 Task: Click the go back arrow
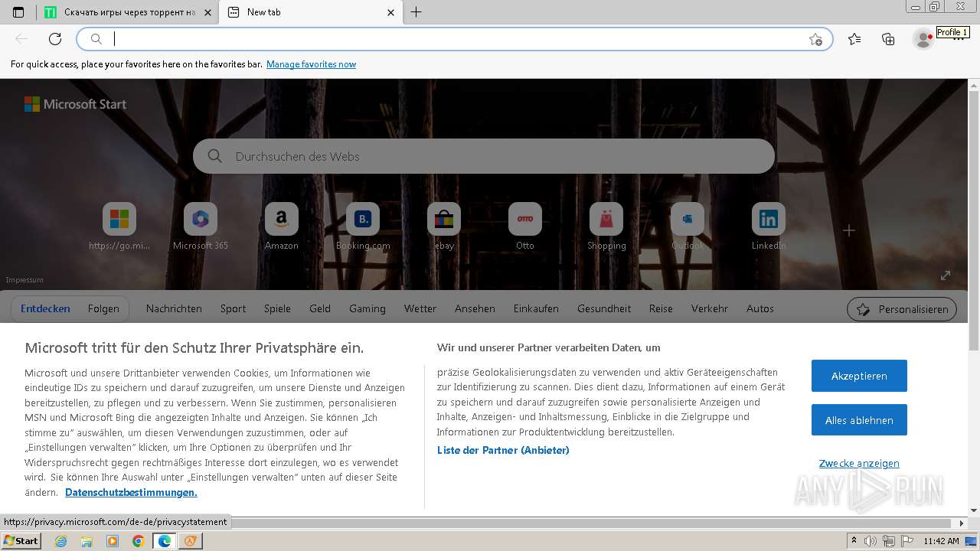pyautogui.click(x=21, y=39)
